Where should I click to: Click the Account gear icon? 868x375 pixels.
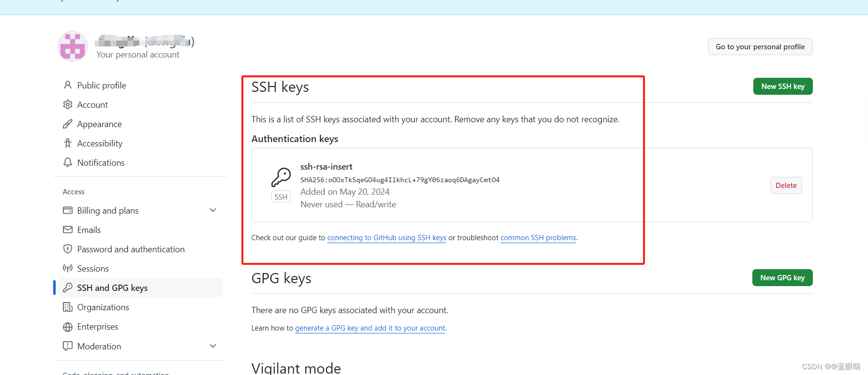coord(68,104)
